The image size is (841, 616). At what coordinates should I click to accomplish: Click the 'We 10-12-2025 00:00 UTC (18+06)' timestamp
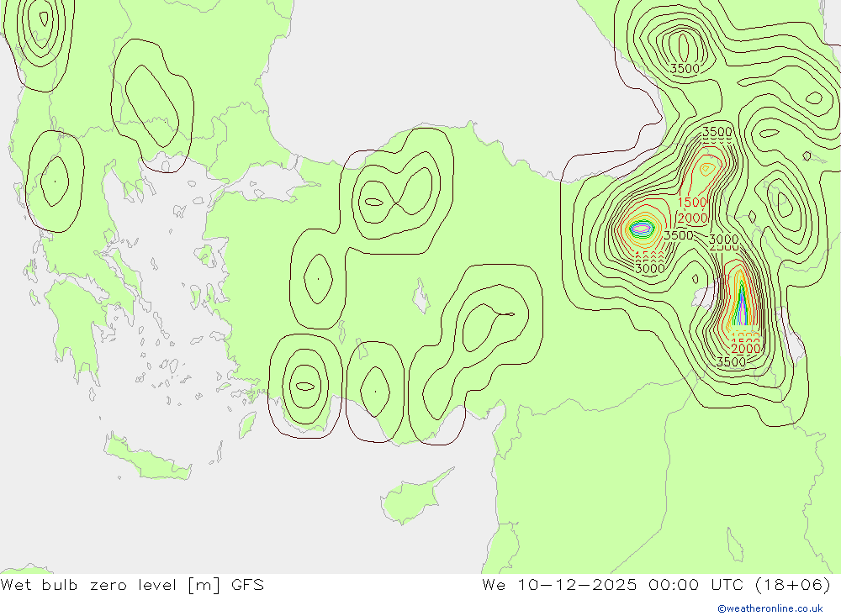click(x=657, y=585)
